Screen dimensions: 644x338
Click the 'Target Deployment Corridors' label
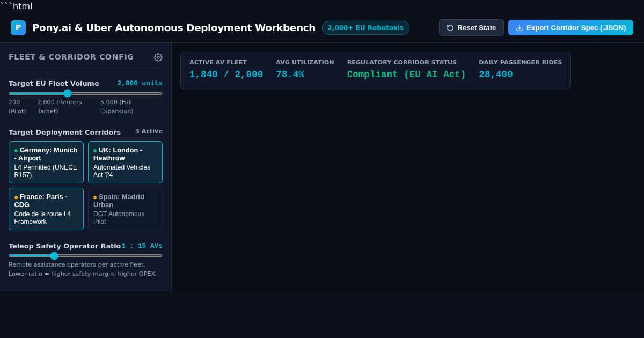(64, 133)
